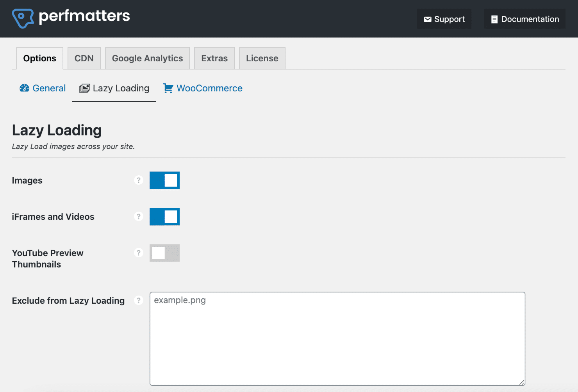Click the document icon on Documentation button

tap(494, 18)
